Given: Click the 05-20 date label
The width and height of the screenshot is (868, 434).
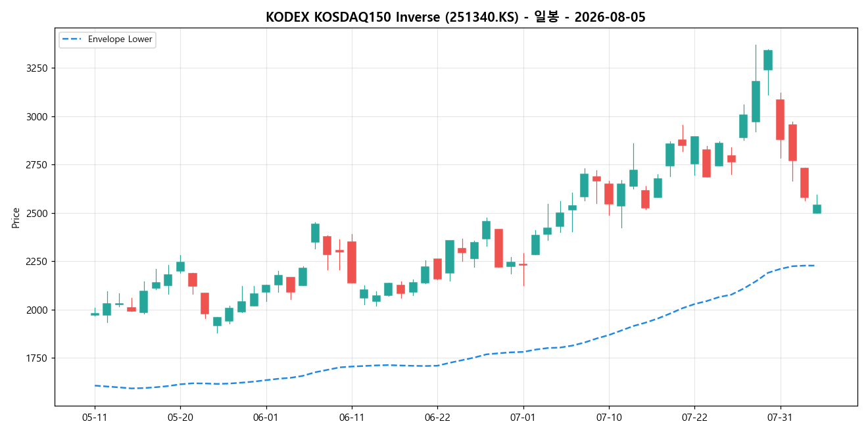Looking at the screenshot, I should 180,417.
